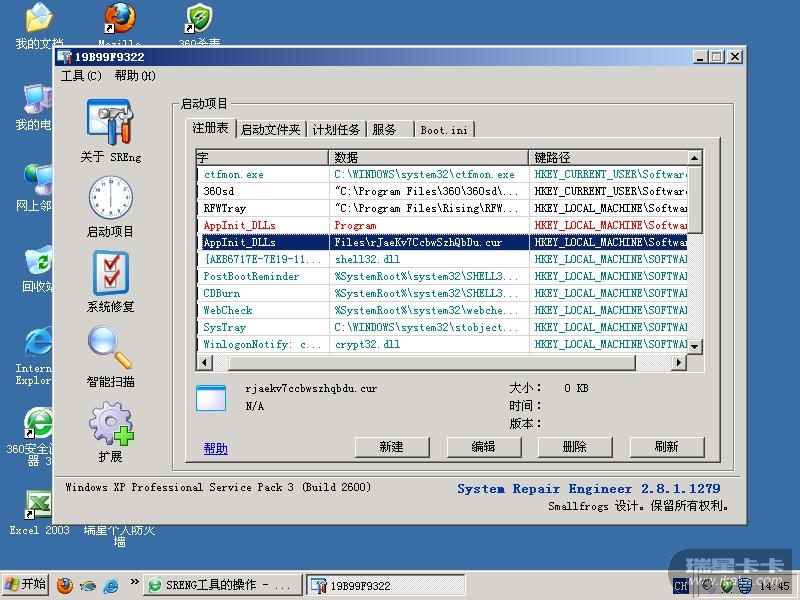Open 我的文档 desktop folder icon
This screenshot has width=800, height=600.
39,18
